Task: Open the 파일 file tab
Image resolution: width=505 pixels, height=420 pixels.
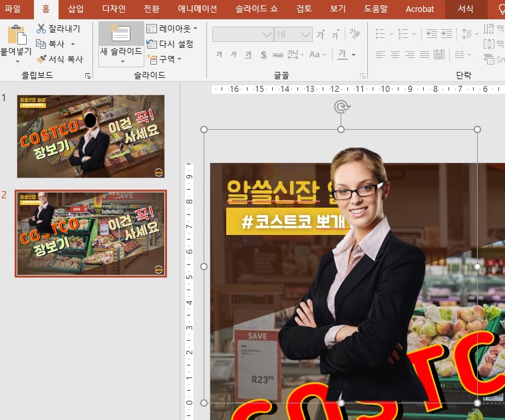Action: point(13,9)
